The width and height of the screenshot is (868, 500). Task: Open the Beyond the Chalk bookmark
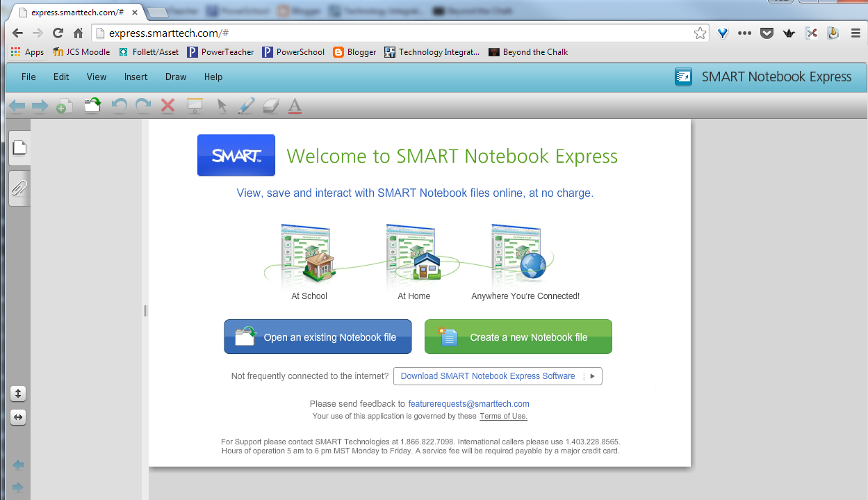528,52
